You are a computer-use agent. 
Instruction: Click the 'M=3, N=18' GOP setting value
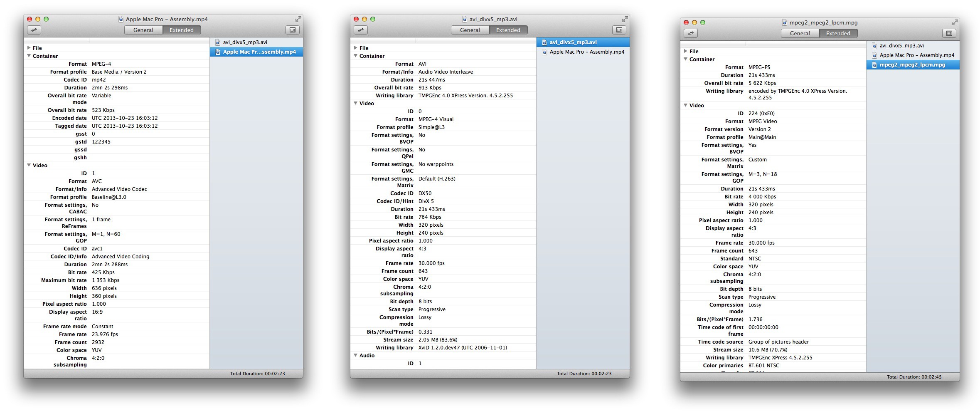(x=763, y=174)
